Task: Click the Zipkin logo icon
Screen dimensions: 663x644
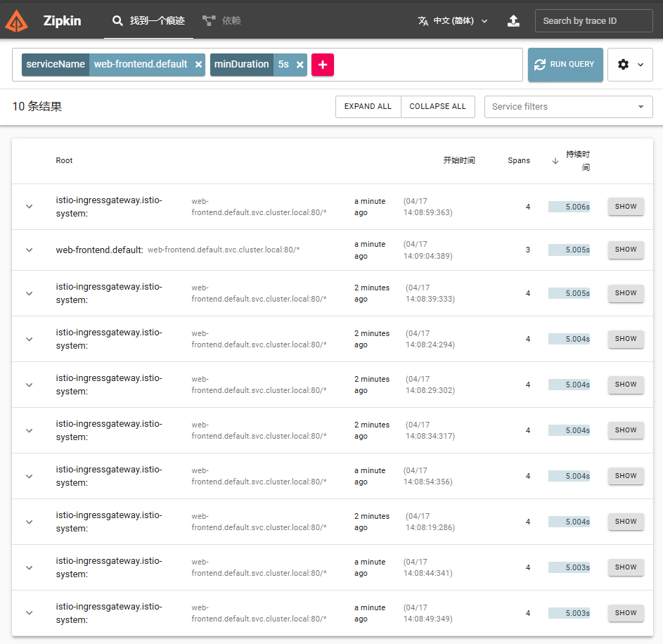Action: [x=17, y=20]
